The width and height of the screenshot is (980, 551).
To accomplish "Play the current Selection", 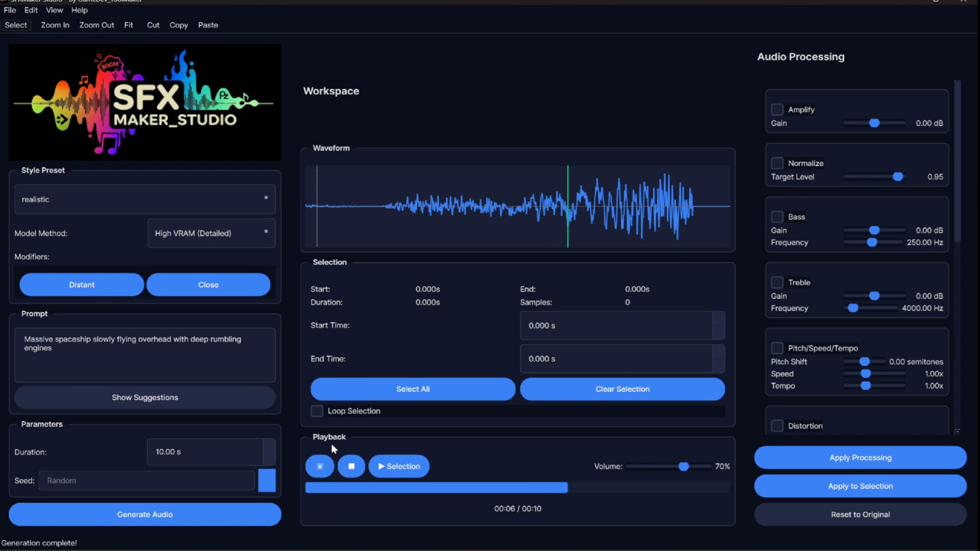I will [399, 466].
